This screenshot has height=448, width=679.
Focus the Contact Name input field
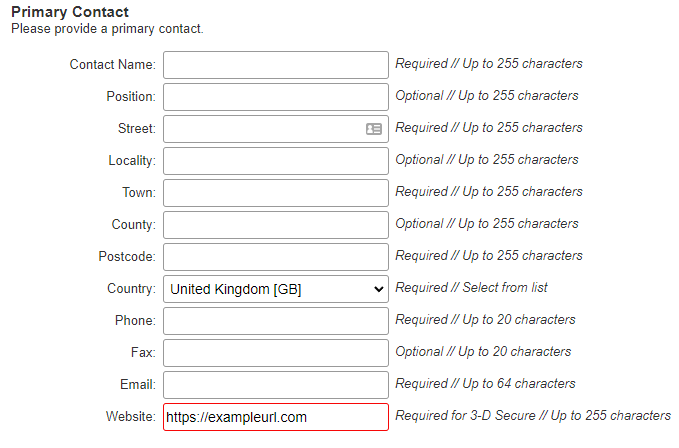click(276, 65)
